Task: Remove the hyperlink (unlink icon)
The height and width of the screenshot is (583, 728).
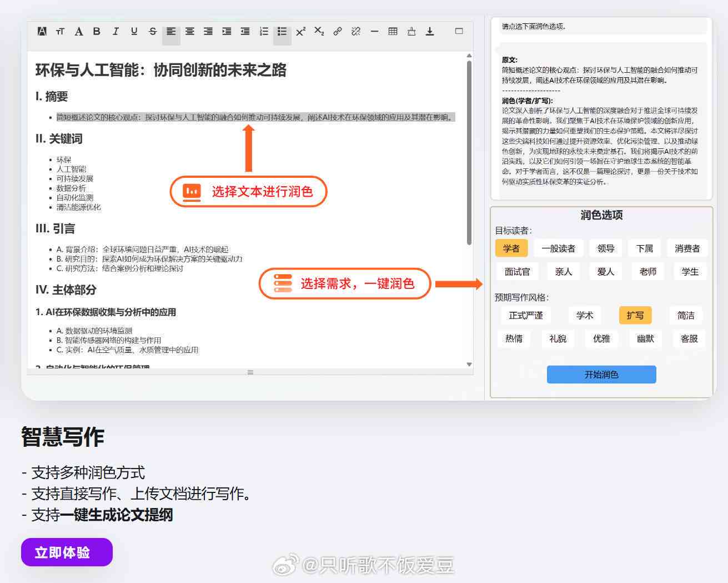Action: [356, 32]
